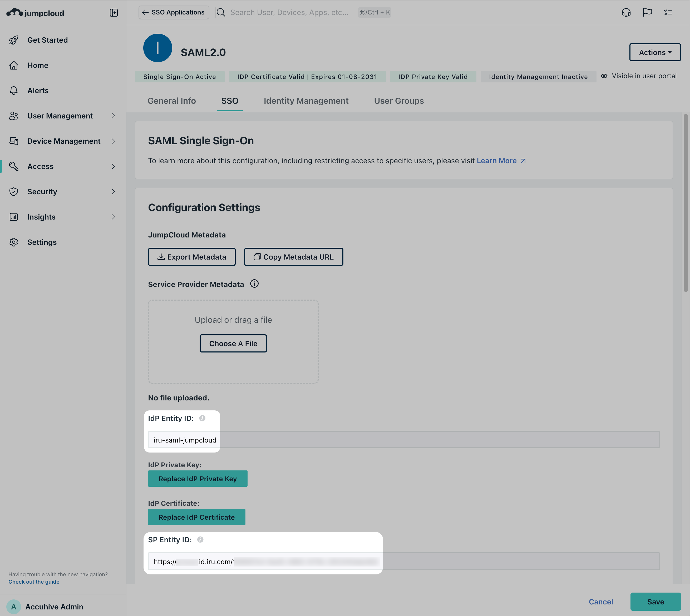690x616 pixels.
Task: Click the IdP Entity ID info icon
Action: click(202, 418)
